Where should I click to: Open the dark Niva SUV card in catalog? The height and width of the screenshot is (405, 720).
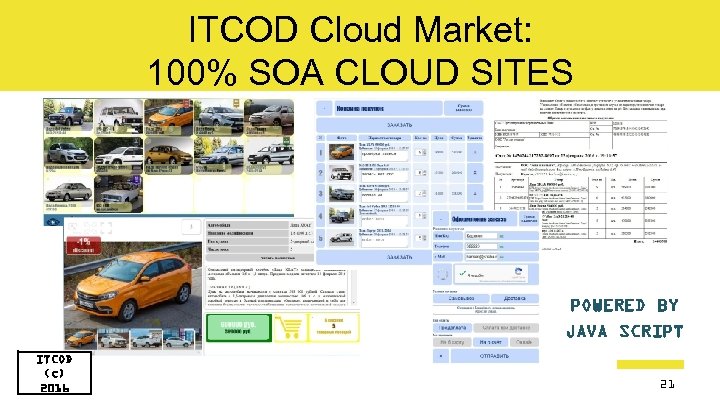tap(68, 117)
